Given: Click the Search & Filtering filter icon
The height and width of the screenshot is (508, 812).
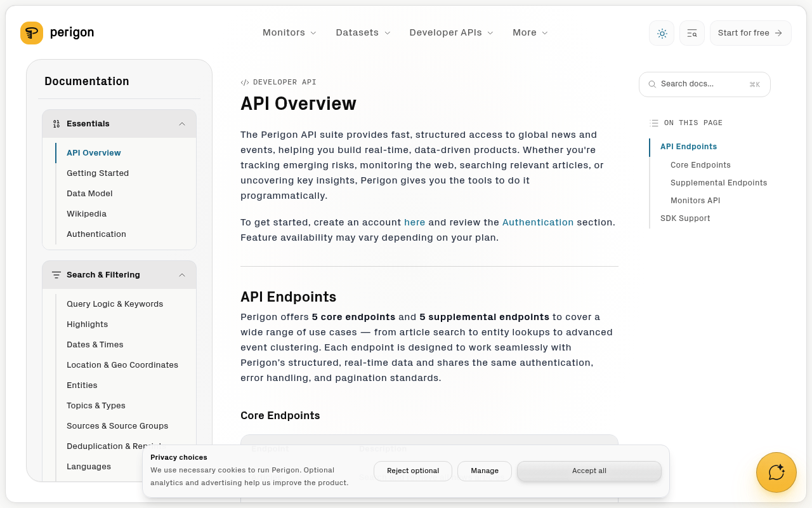Looking at the screenshot, I should tap(56, 275).
